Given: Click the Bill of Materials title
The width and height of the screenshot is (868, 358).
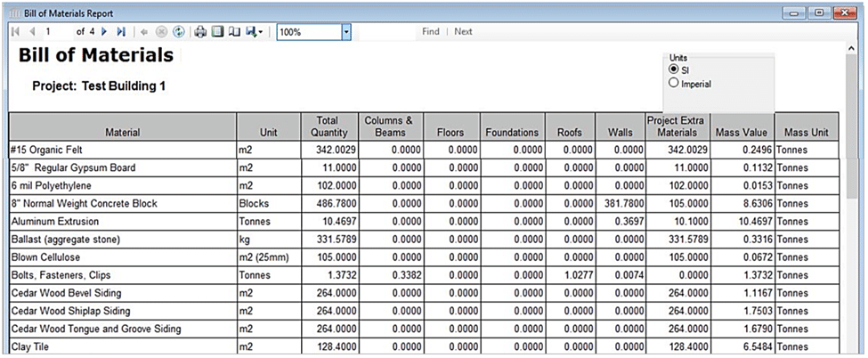Looking at the screenshot, I should coord(96,55).
